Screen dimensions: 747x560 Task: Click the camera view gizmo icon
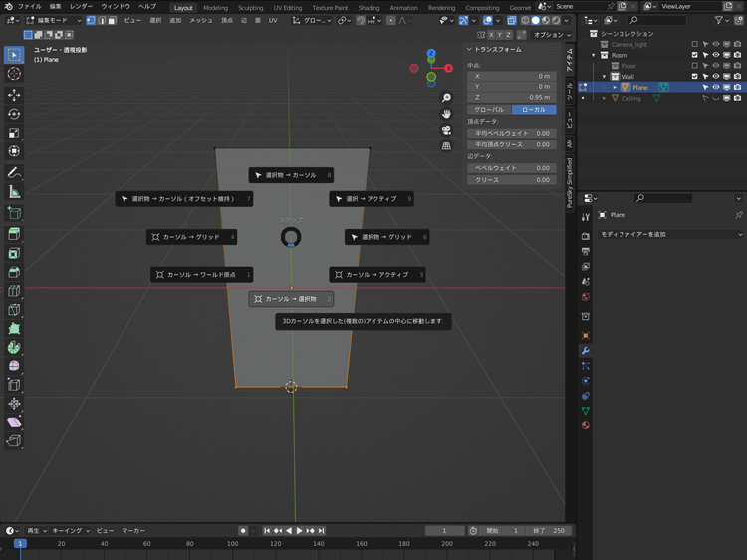446,130
